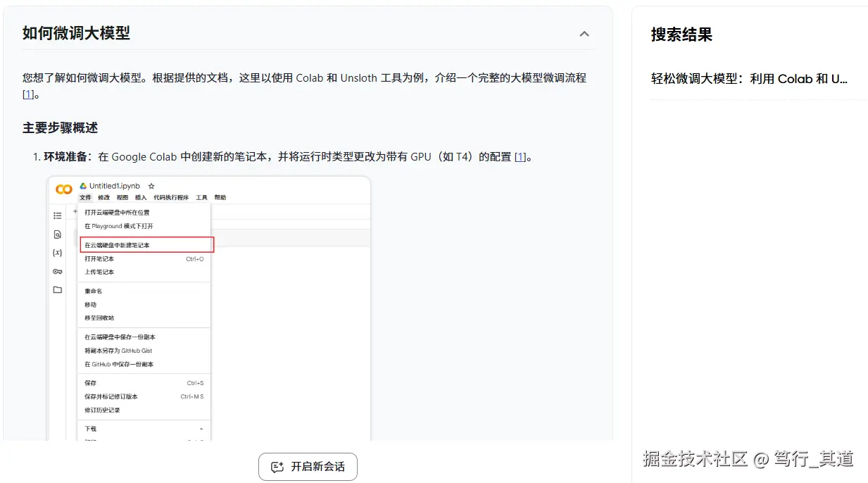Click the key-shaped Secrets icon
Screen dimensions: 868x483
tap(57, 272)
